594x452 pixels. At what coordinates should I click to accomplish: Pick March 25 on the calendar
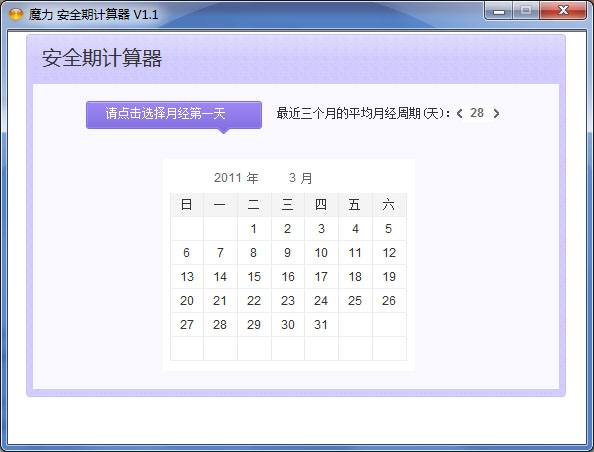point(355,300)
